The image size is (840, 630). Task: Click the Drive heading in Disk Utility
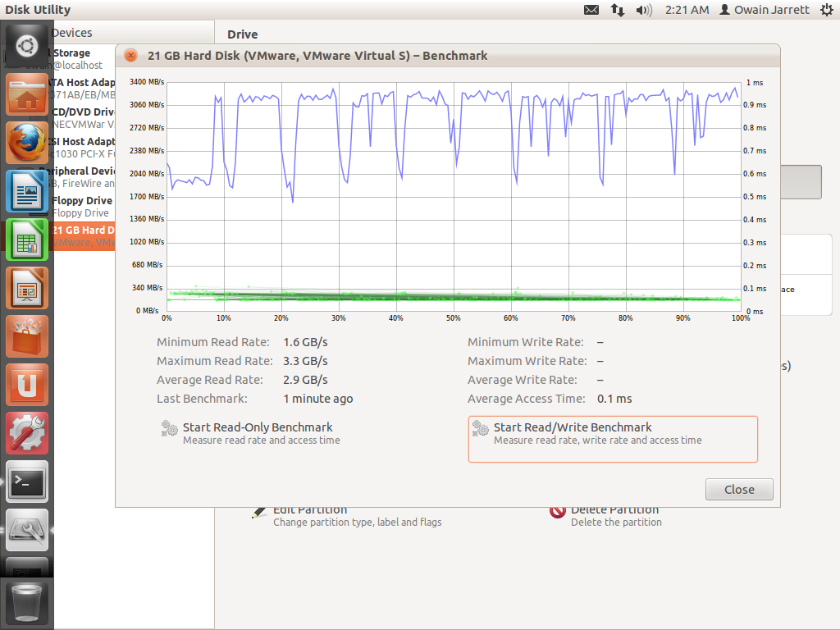point(243,34)
